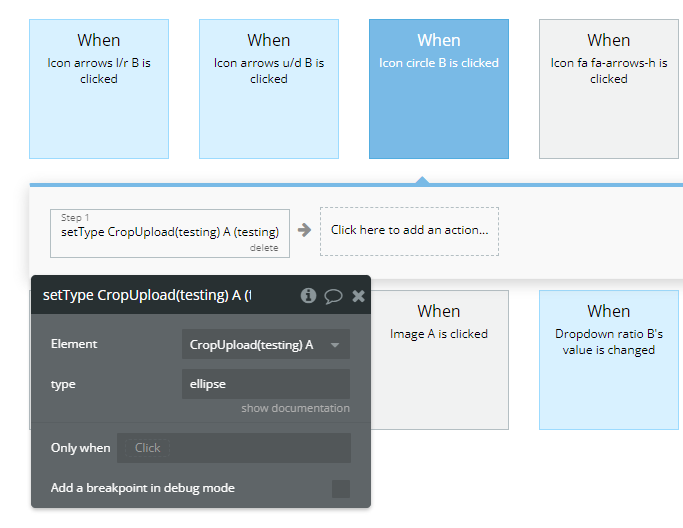Click the type field containing ellipse
Viewport: 683px width, 528px height.
pos(265,384)
